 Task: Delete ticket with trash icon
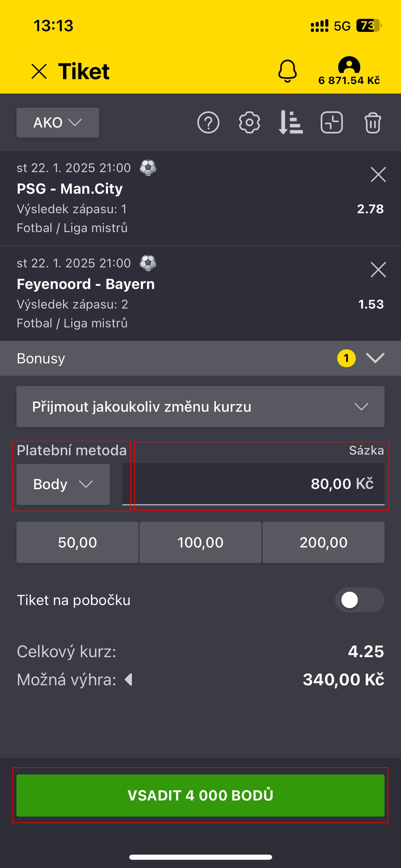coord(373,122)
